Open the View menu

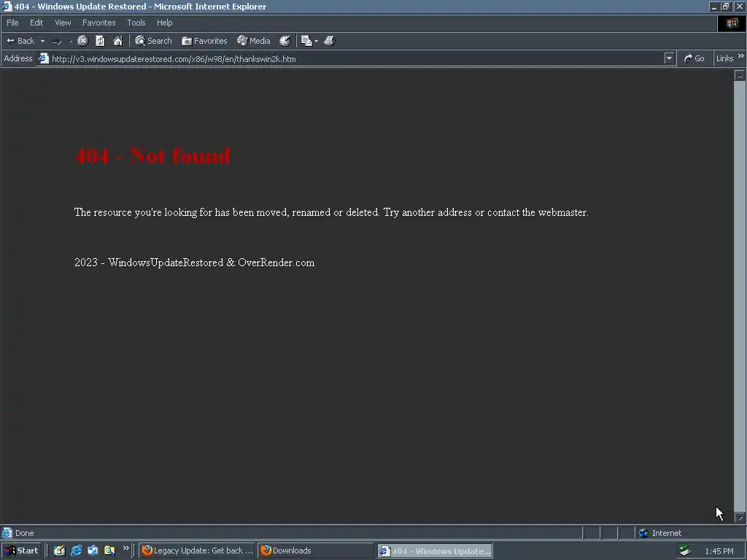pos(63,23)
